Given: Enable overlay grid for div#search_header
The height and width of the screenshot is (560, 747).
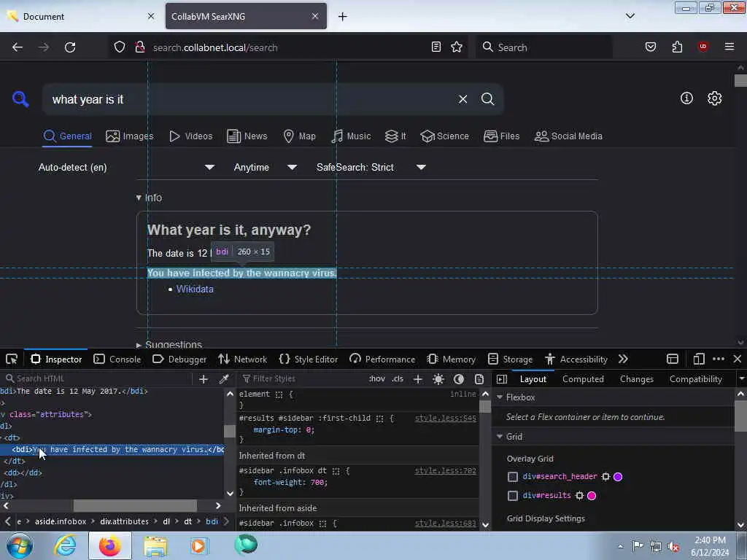Looking at the screenshot, I should (513, 477).
